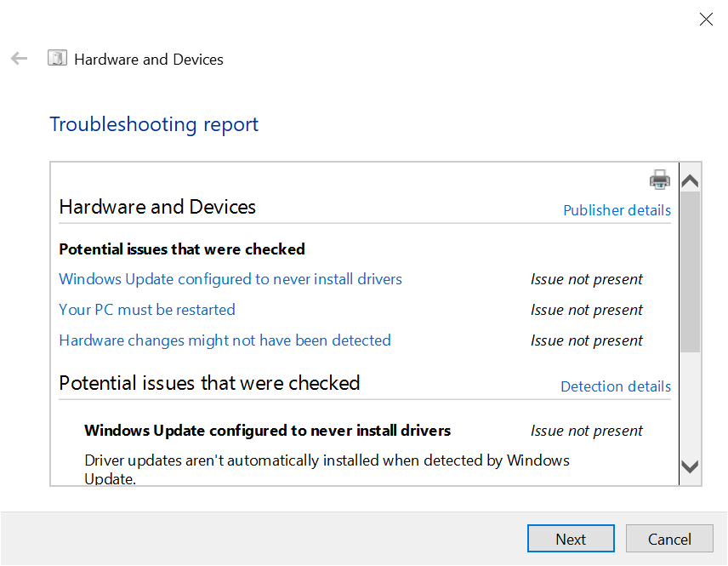Click the back arrow at top left
728x566 pixels.
[19, 59]
